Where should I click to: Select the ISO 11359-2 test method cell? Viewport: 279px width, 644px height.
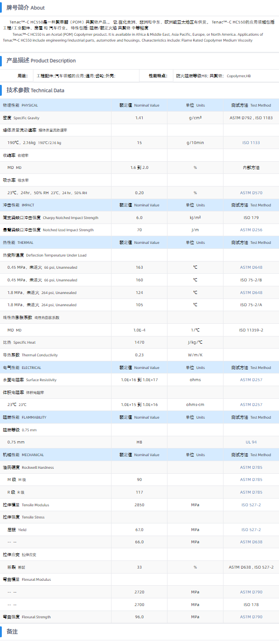(x=251, y=330)
